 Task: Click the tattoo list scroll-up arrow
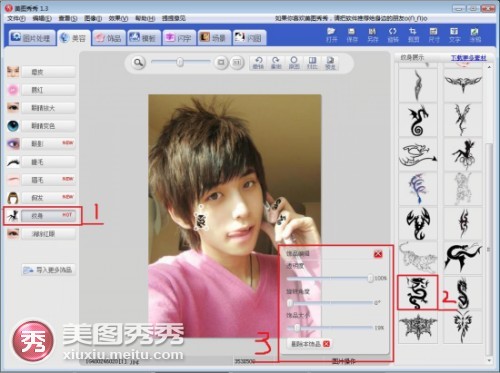489,67
